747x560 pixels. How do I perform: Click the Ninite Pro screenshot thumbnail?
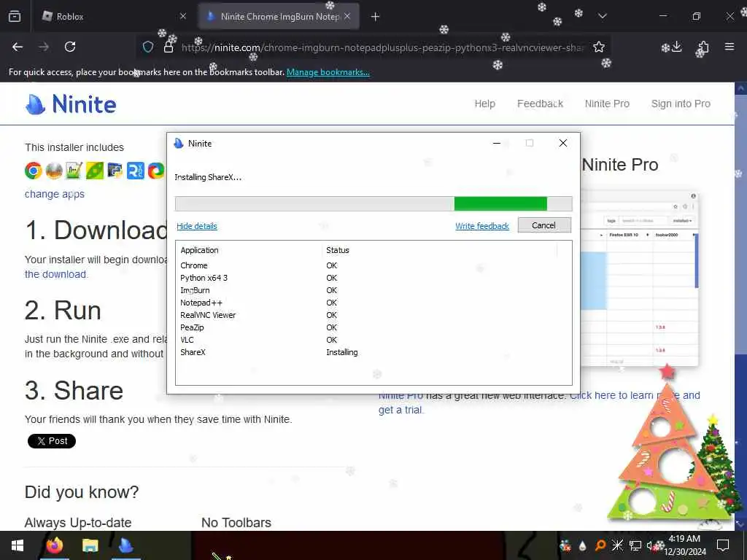tap(640, 279)
